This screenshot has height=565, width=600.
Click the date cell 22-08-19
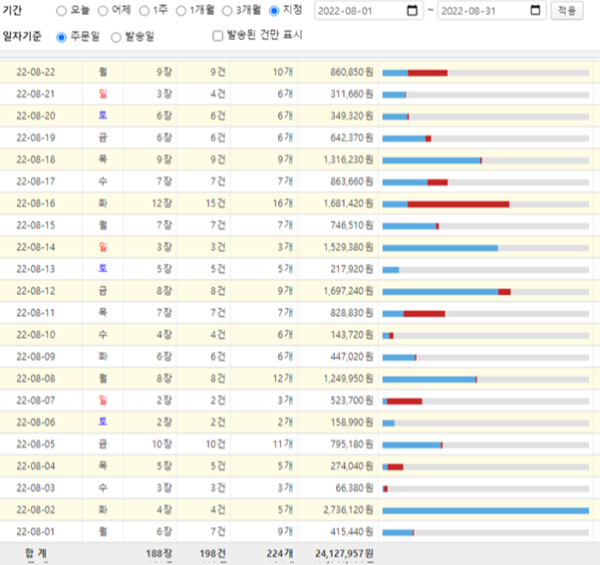36,137
